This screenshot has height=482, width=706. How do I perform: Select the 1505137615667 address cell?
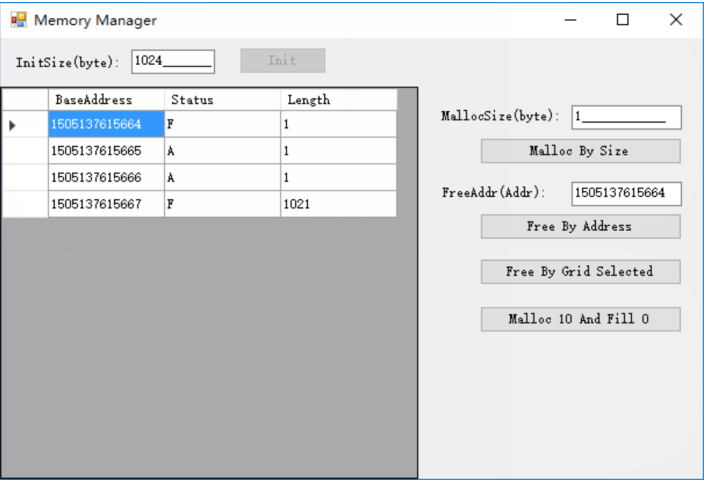tap(106, 204)
